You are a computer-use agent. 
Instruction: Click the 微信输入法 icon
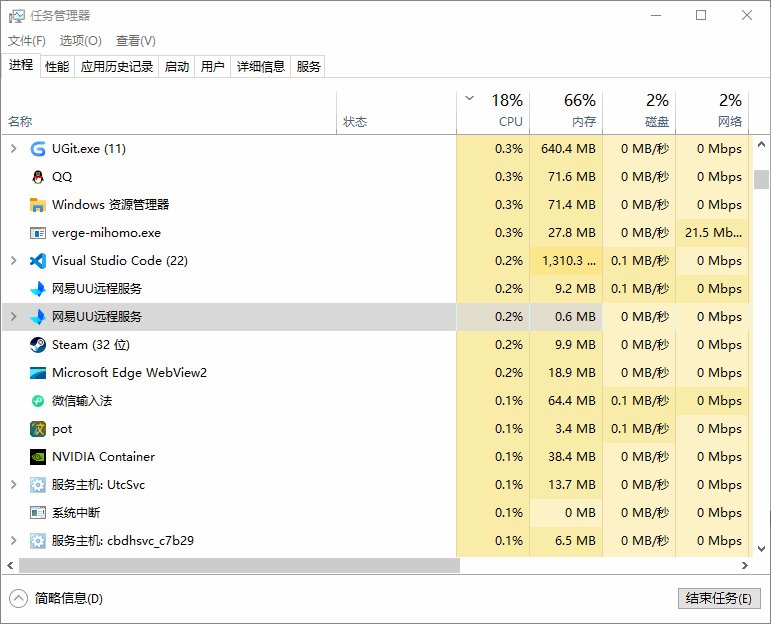point(38,401)
